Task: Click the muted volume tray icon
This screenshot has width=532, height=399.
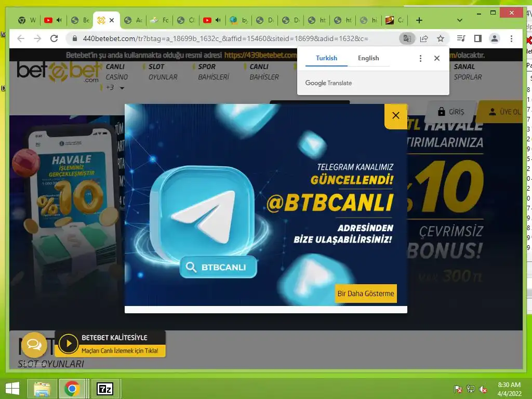Action: tap(483, 389)
